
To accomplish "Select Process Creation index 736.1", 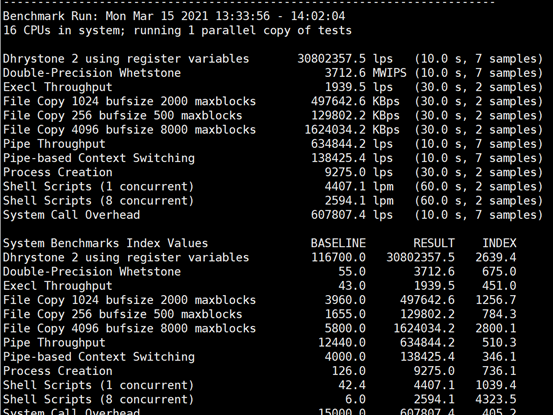I will [499, 371].
